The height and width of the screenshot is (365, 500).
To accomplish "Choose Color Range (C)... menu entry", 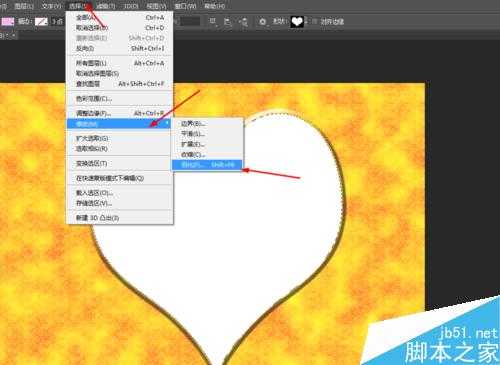I will coord(120,99).
